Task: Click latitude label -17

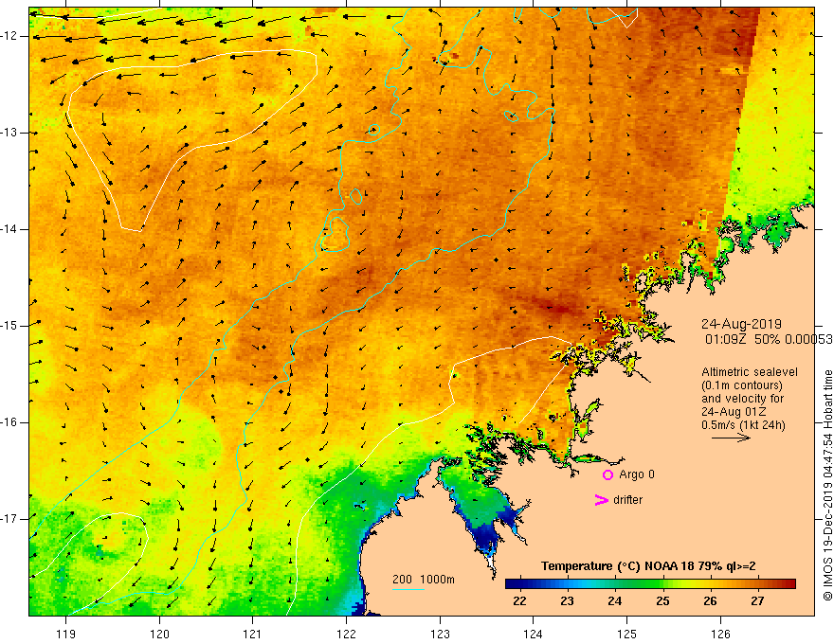Action: coord(9,519)
